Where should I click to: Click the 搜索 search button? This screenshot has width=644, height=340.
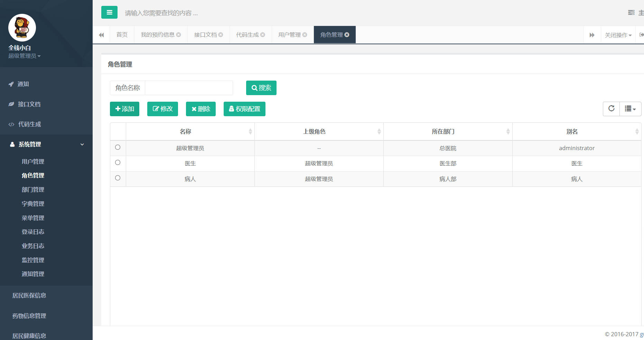coord(261,88)
